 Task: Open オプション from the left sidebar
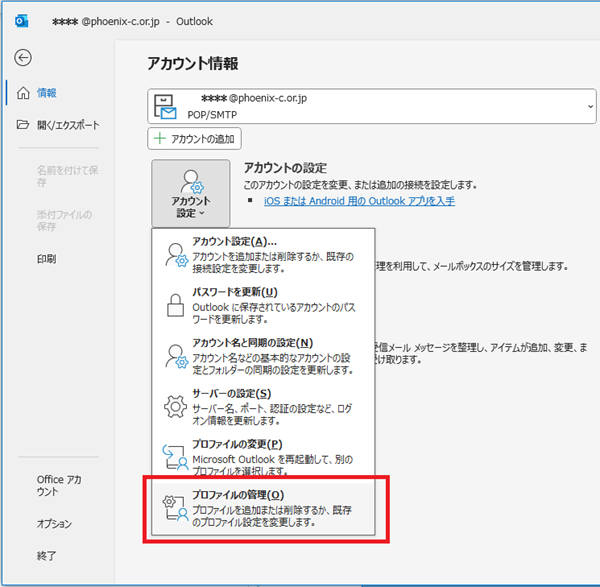click(54, 523)
